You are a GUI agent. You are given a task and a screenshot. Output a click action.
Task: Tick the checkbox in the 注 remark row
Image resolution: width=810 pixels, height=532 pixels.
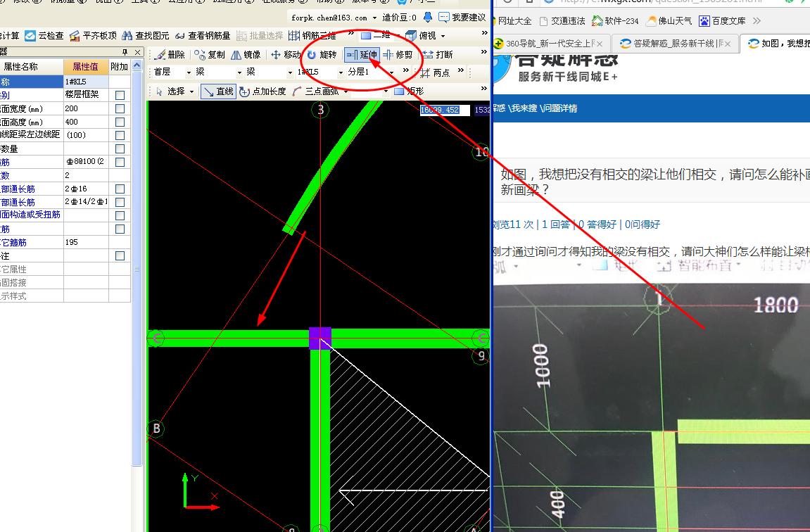[x=120, y=255]
